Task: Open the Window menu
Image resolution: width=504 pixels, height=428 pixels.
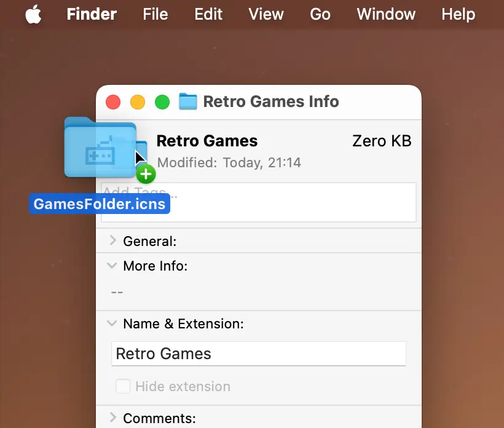Action: (386, 14)
